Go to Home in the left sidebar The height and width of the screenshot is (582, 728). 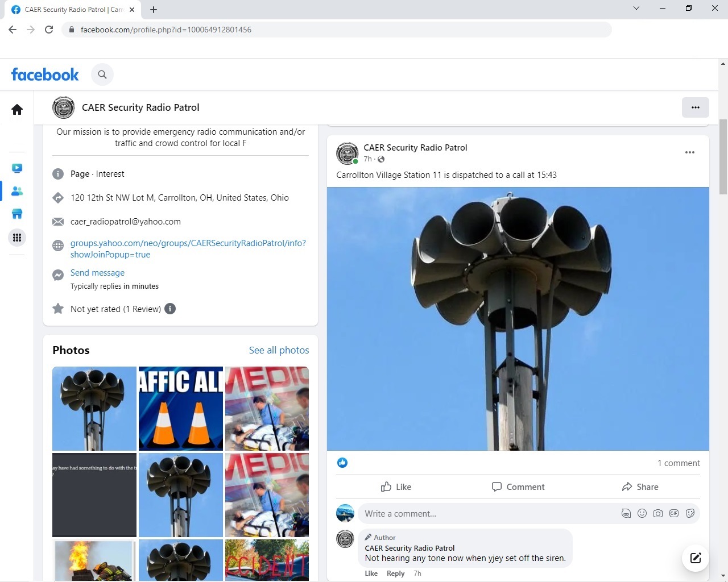17,109
